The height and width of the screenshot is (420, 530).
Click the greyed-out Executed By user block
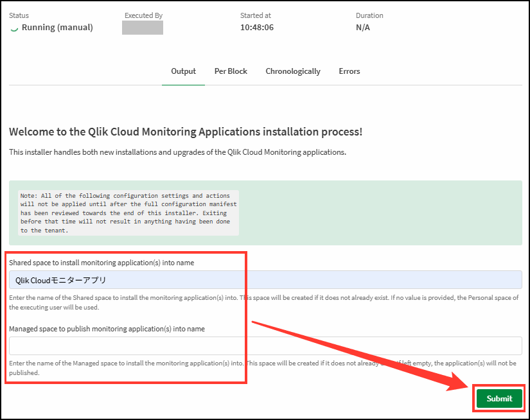pyautogui.click(x=142, y=28)
